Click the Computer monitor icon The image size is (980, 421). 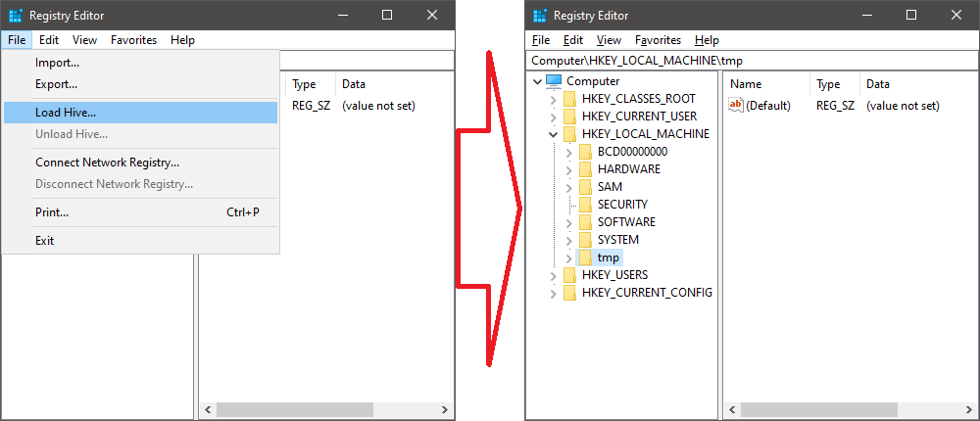click(554, 81)
